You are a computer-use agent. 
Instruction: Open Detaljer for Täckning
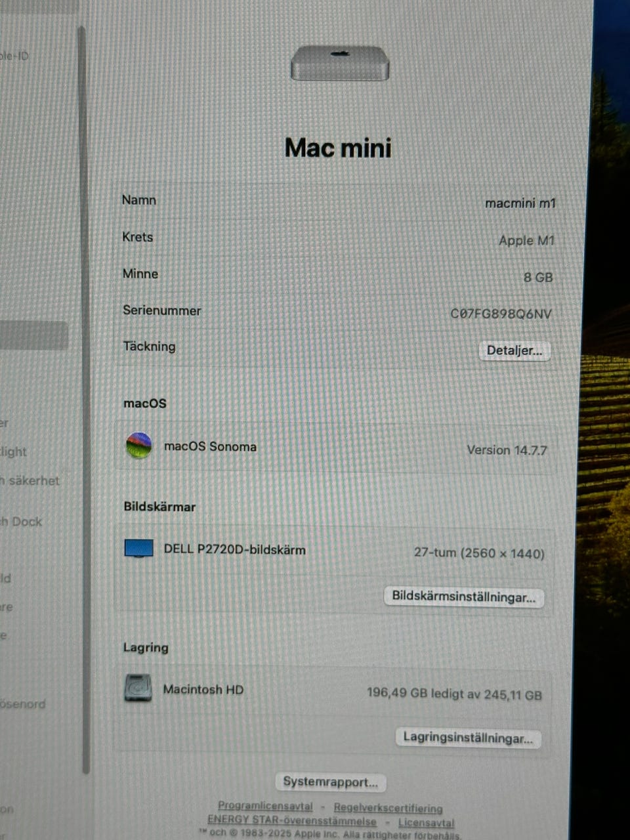pyautogui.click(x=514, y=350)
